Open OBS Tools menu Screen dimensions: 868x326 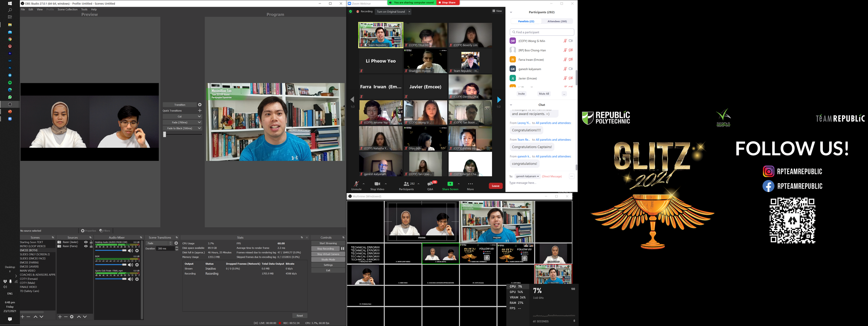tap(84, 9)
